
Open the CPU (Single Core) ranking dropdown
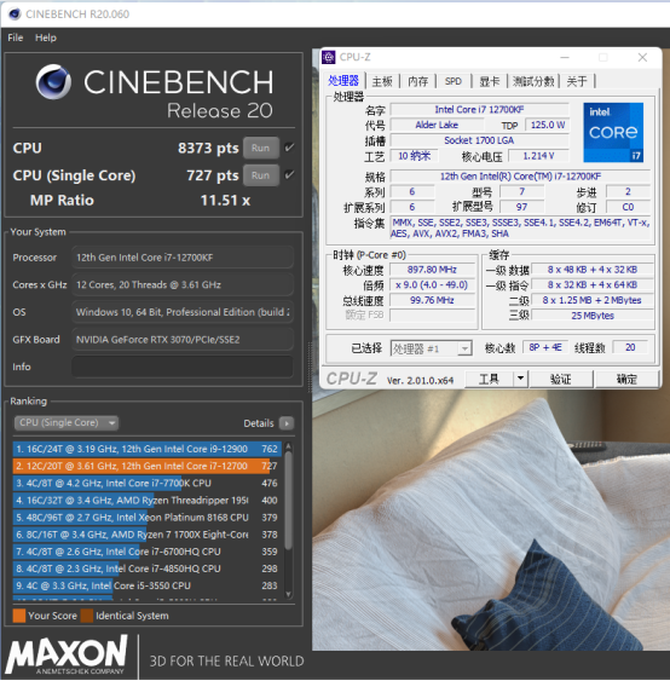66,423
